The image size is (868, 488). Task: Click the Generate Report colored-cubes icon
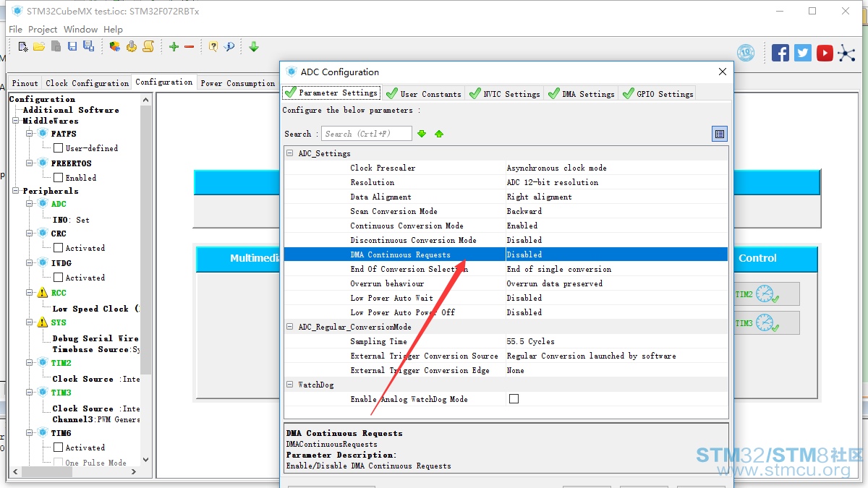tap(115, 46)
